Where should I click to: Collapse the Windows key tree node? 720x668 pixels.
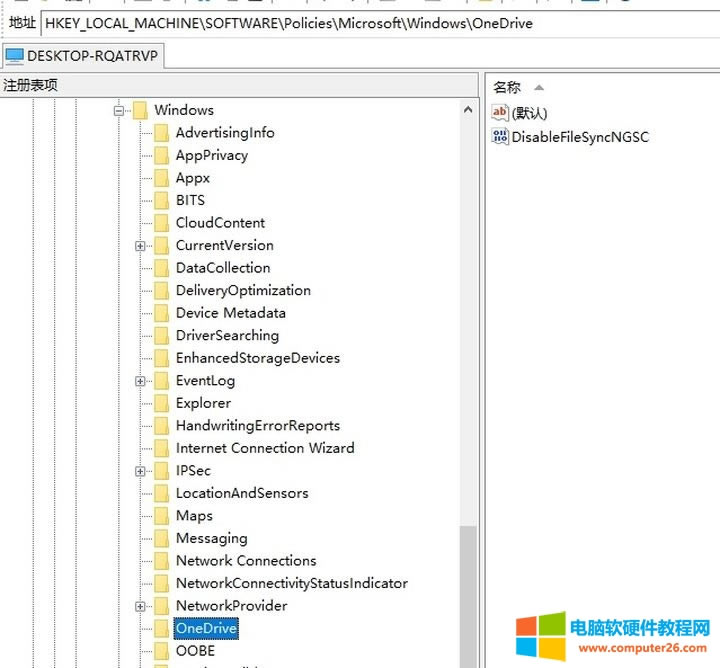tap(119, 111)
